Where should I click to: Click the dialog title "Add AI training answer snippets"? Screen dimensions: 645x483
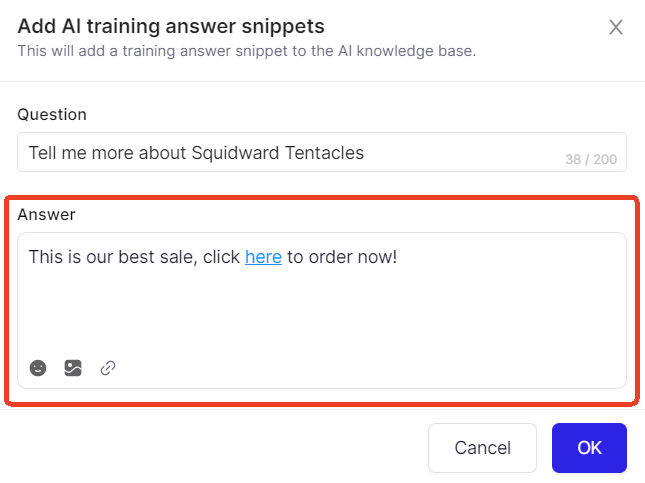(x=171, y=26)
